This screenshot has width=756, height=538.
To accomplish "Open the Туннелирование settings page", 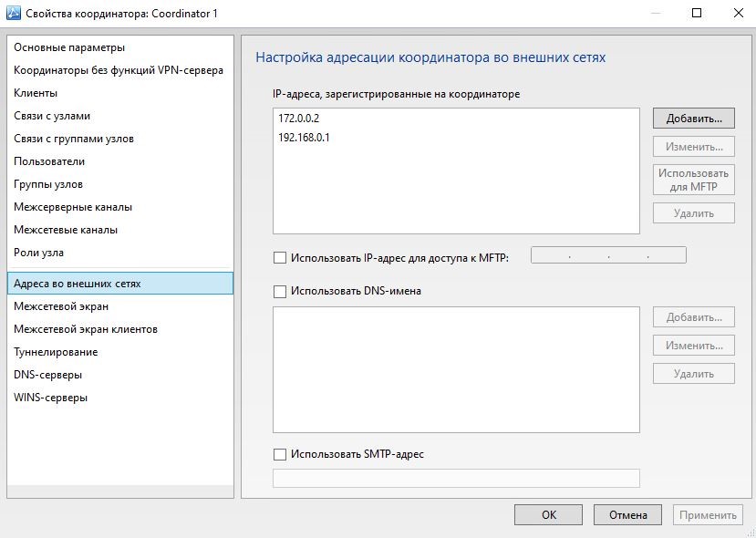I will (56, 352).
